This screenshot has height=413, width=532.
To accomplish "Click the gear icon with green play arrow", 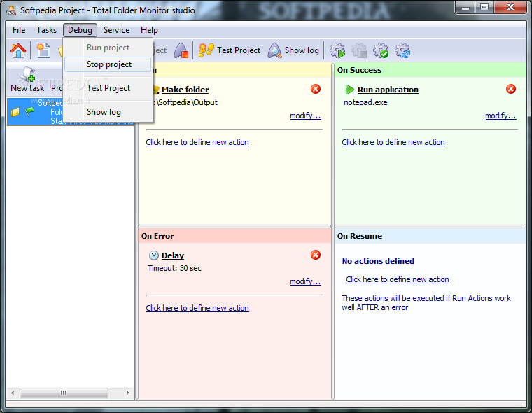I will click(x=337, y=50).
